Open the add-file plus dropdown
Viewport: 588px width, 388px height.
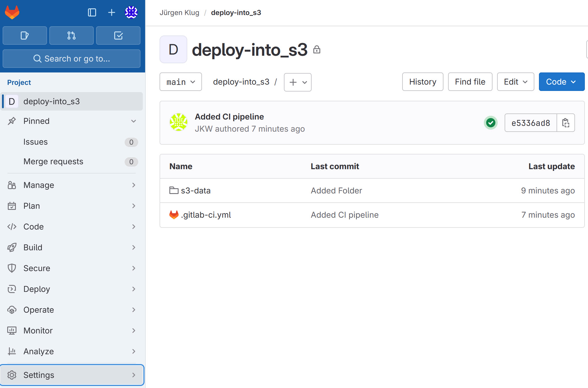[x=297, y=82]
